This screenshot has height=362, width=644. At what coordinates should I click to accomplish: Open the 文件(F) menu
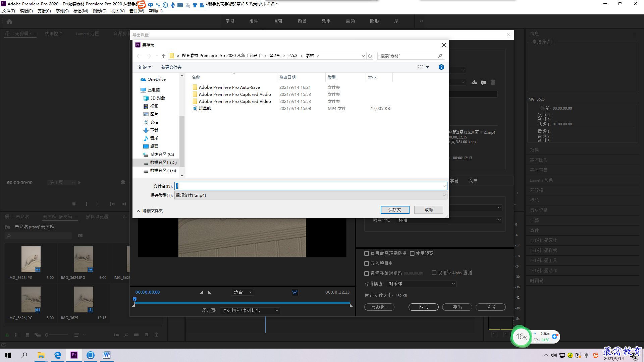(9, 11)
